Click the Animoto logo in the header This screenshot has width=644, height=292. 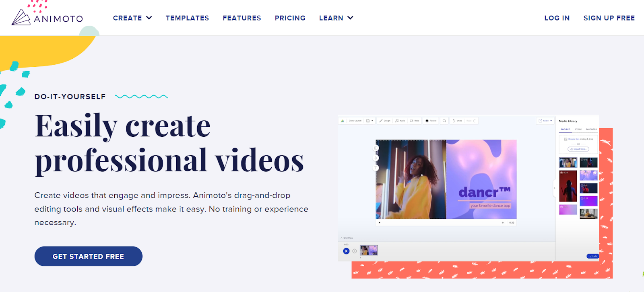pos(47,18)
